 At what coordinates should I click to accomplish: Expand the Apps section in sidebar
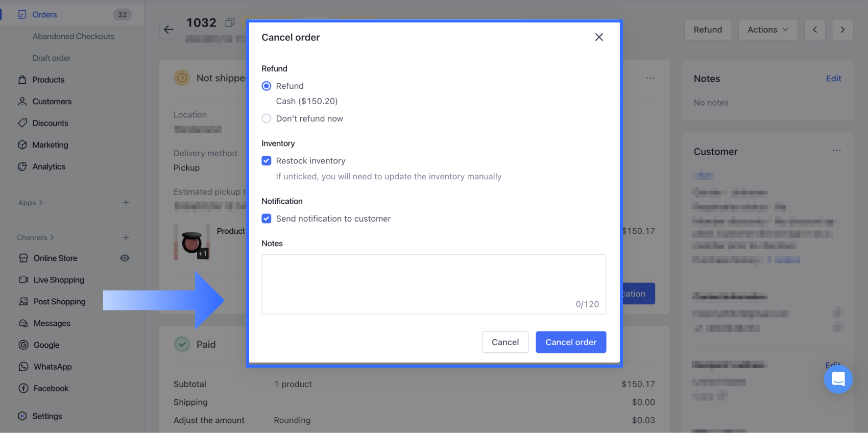click(31, 203)
